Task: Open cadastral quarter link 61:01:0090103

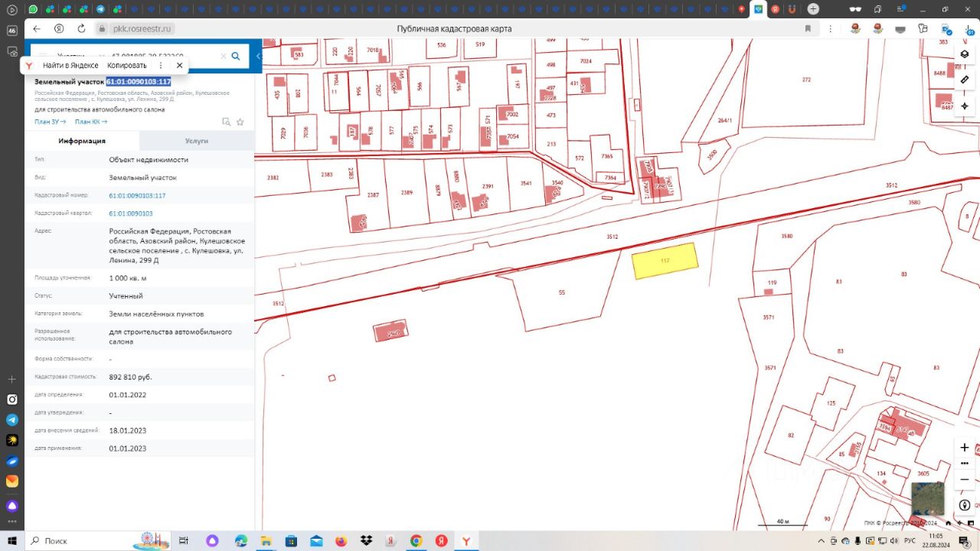Action: point(131,214)
